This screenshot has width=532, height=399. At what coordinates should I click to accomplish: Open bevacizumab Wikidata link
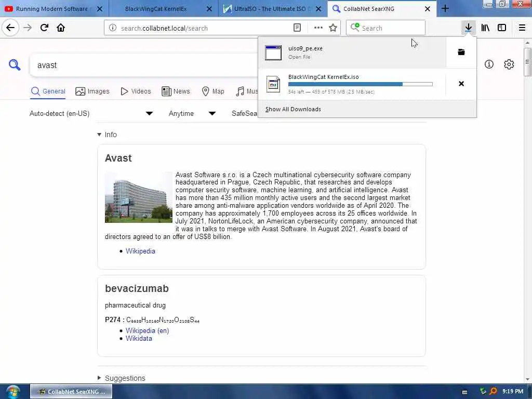click(x=139, y=338)
